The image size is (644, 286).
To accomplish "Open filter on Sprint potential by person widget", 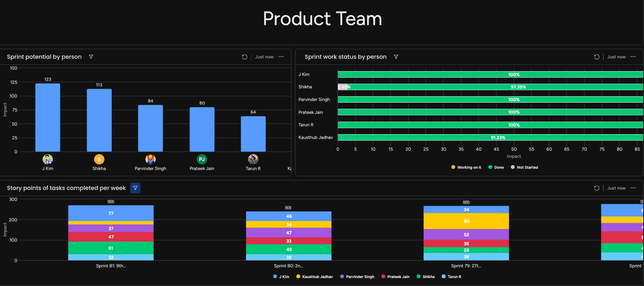I will [91, 57].
